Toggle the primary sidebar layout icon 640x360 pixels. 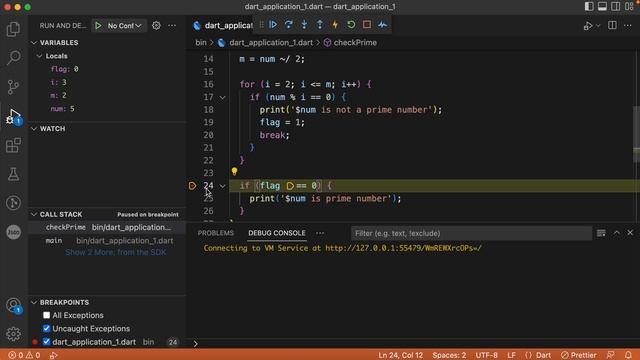click(589, 7)
